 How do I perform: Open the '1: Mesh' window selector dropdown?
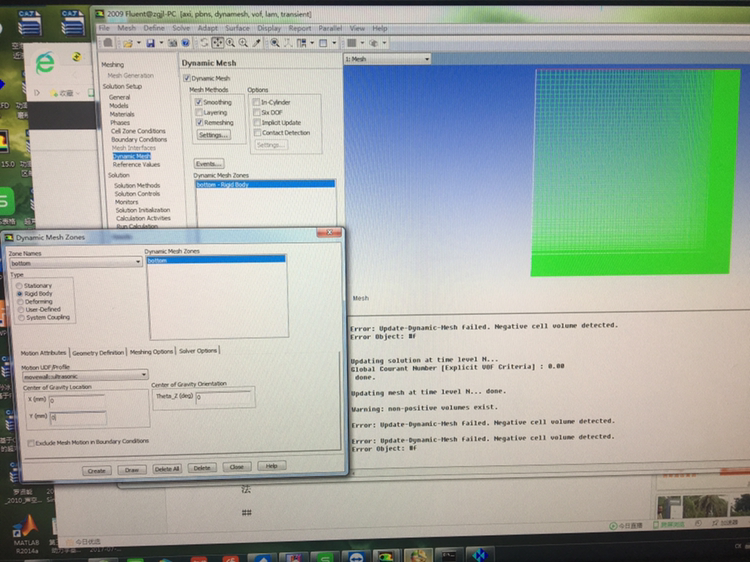pos(387,59)
